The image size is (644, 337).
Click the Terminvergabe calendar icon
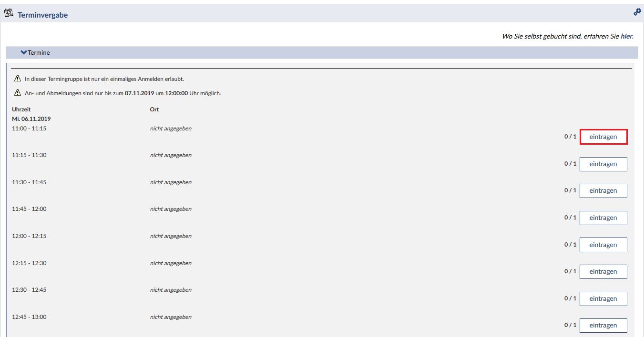point(9,14)
